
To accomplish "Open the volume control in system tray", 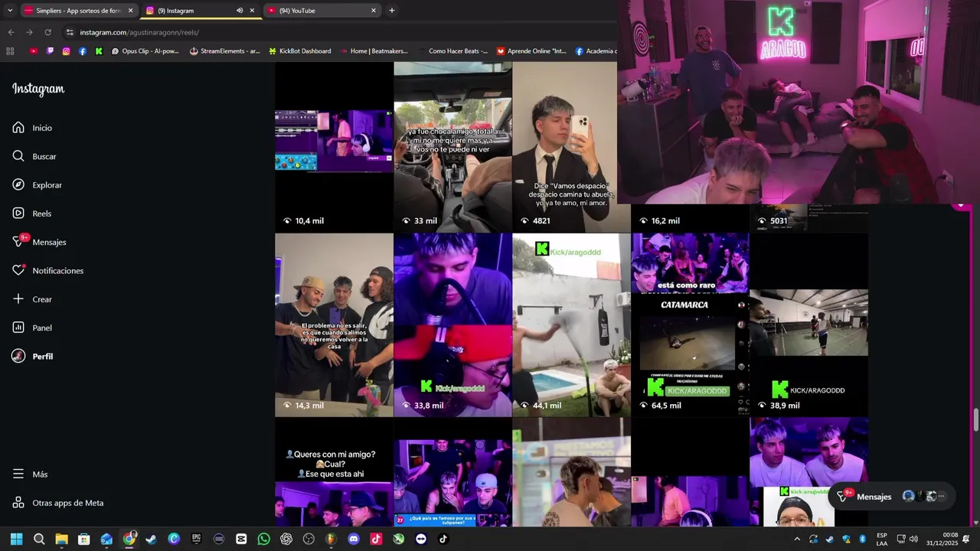I will point(913,539).
